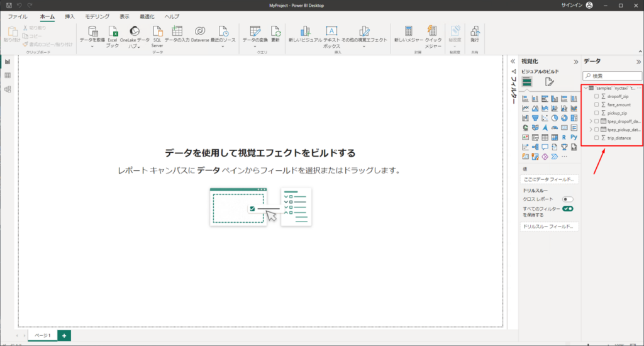Toggle the クロス レポート switch
This screenshot has width=644, height=346.
click(567, 199)
